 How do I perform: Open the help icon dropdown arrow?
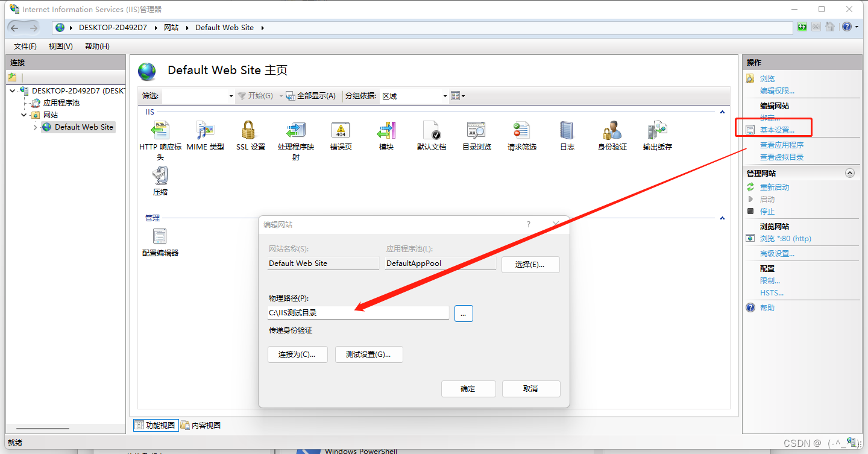857,27
